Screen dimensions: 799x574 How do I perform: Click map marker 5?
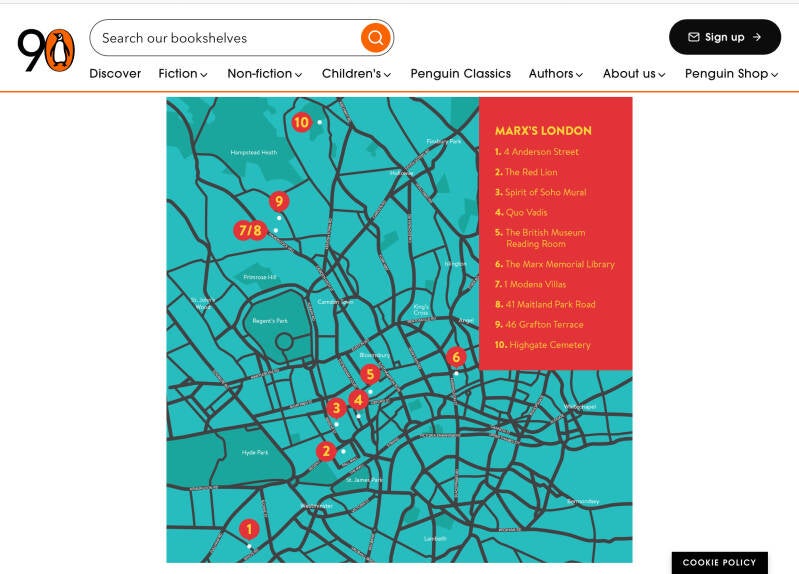[x=370, y=374]
